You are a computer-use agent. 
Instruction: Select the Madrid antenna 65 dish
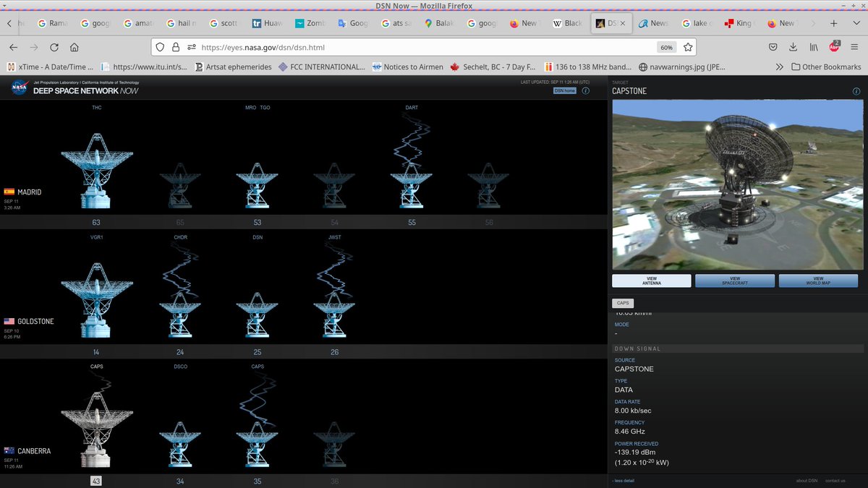click(180, 186)
